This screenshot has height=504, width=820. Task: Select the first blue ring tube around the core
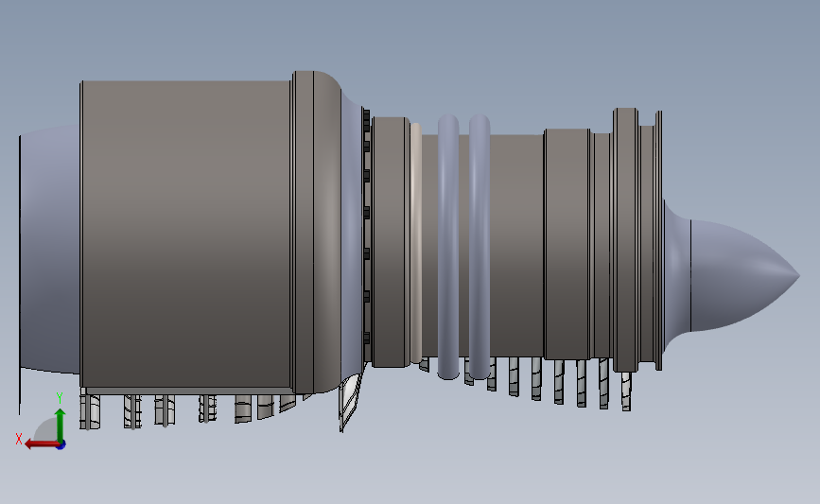[448, 247]
